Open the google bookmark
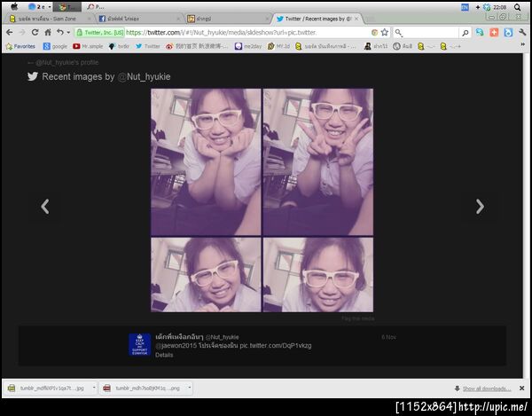Screen dimensions: 532x416 [x=55, y=46]
